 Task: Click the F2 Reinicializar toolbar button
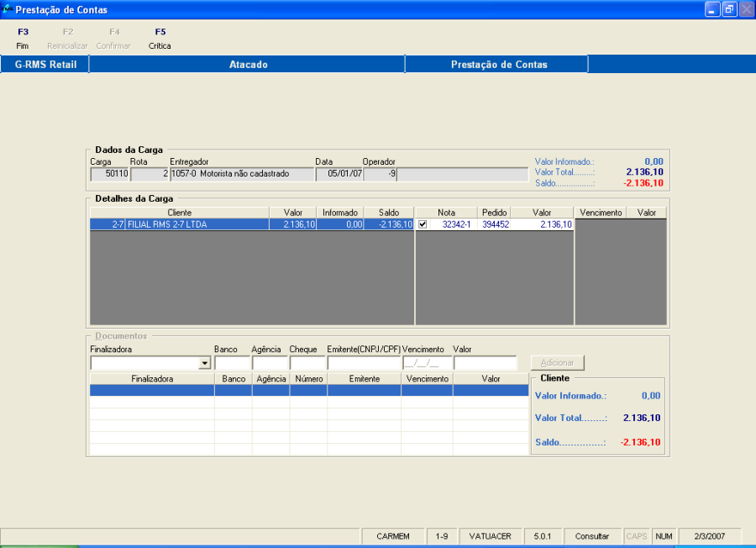(x=67, y=39)
